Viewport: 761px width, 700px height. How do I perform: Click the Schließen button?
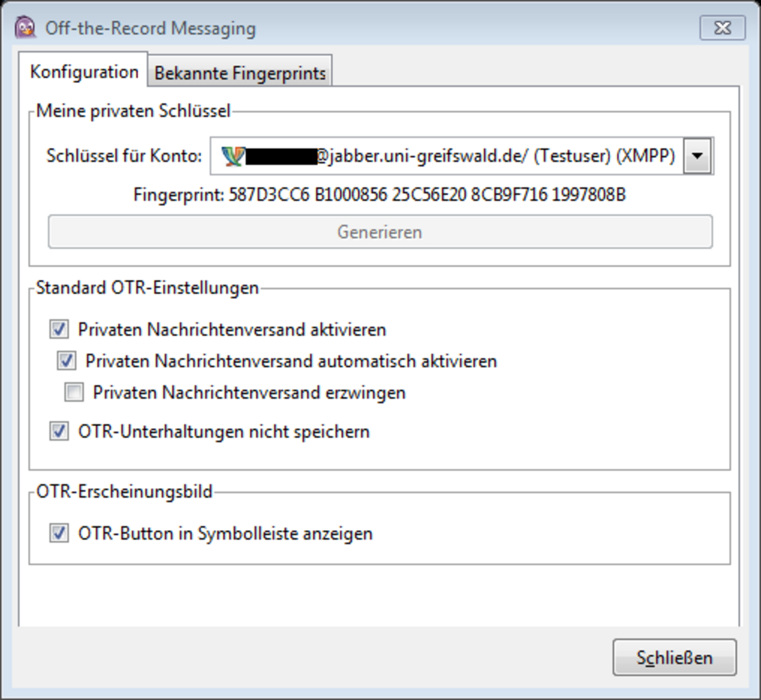(x=674, y=658)
